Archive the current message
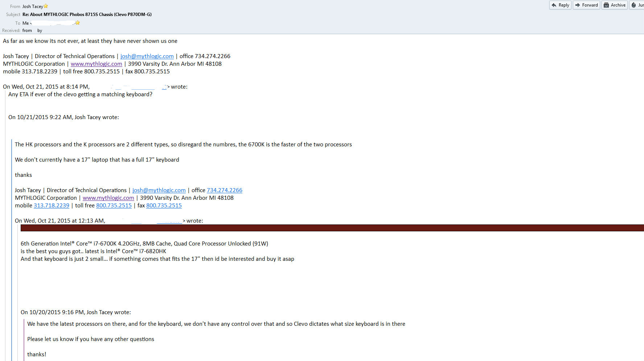The height and width of the screenshot is (361, 644). (x=615, y=5)
